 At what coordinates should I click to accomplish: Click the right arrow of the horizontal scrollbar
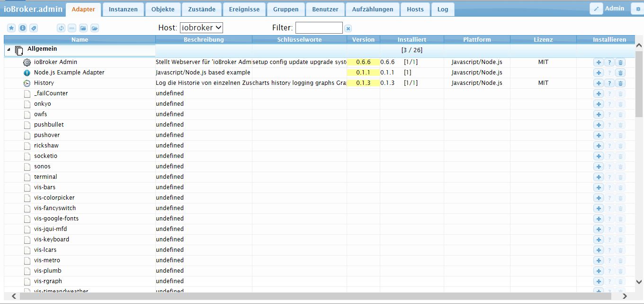625,296
